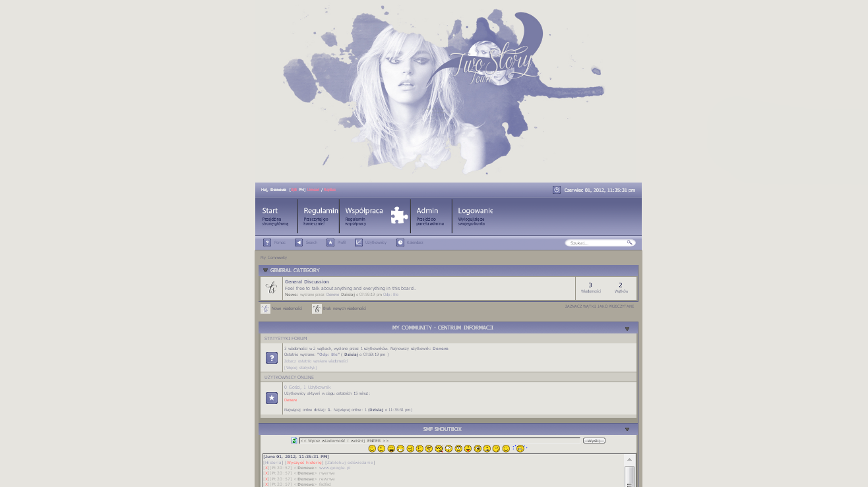Click the magnifier icon in the search box
Viewport: 868px width, 487px height.
[630, 243]
